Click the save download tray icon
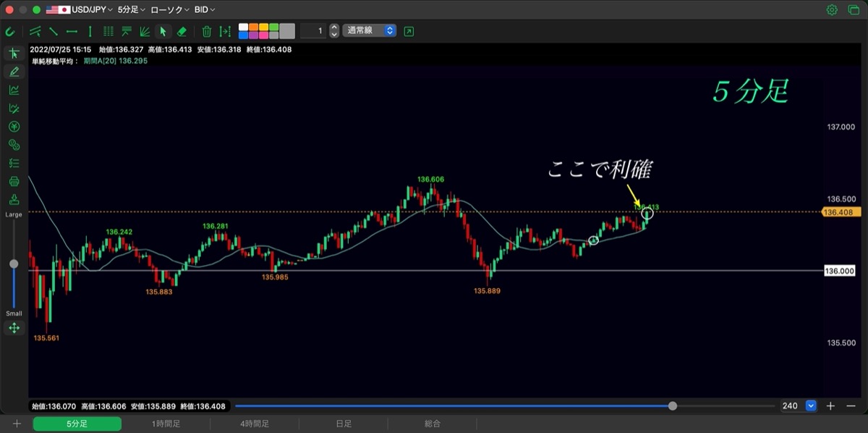Viewport: 868px width, 433px height. click(14, 199)
